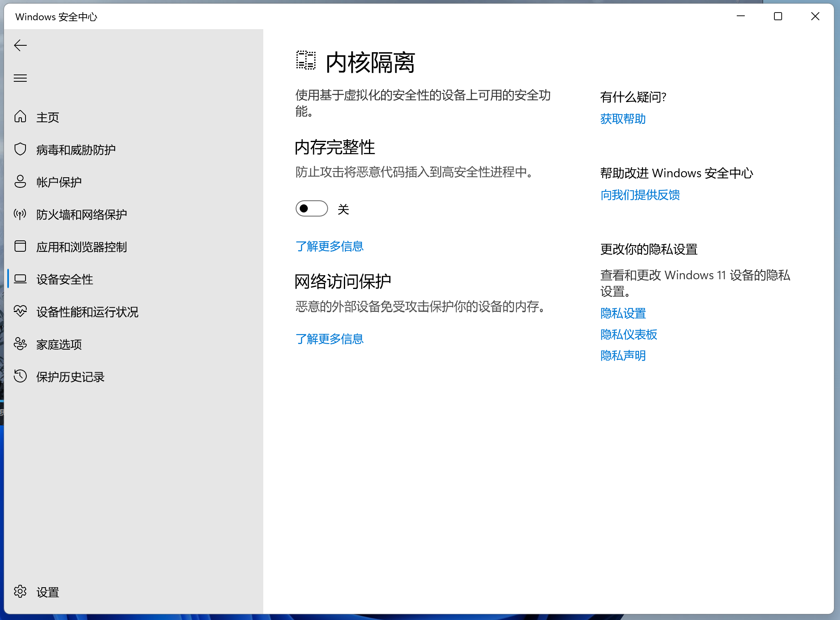Click the 内存完整性 section heading
Screen dimensions: 840x620
335,147
